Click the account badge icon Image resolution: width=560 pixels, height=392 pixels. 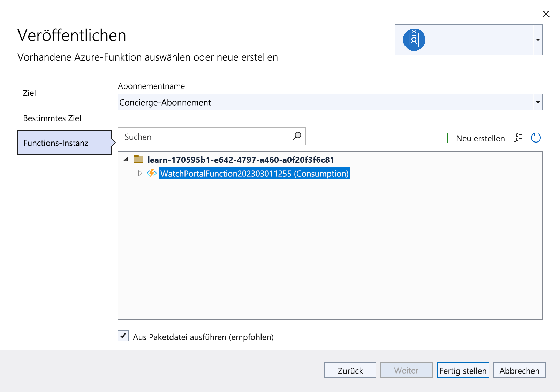414,40
